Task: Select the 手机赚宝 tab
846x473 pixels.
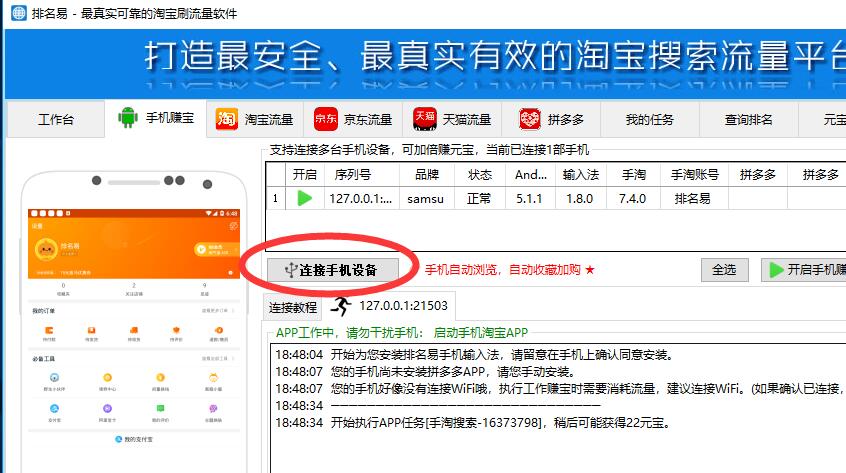Action: (x=156, y=118)
